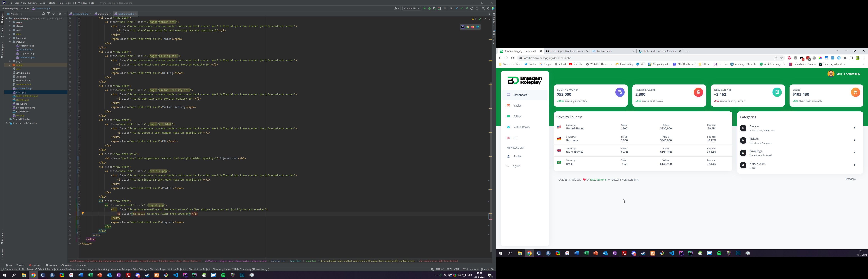Click Git update project blue arrow
868x279 pixels.
click(x=457, y=8)
